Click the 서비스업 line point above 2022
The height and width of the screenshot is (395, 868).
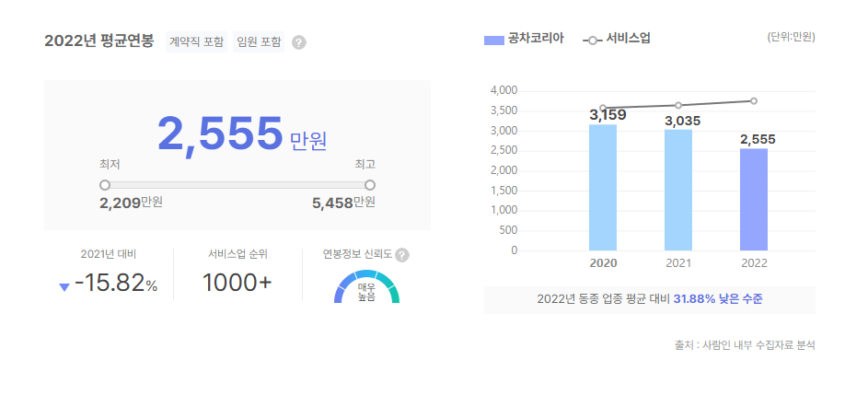pos(754,101)
